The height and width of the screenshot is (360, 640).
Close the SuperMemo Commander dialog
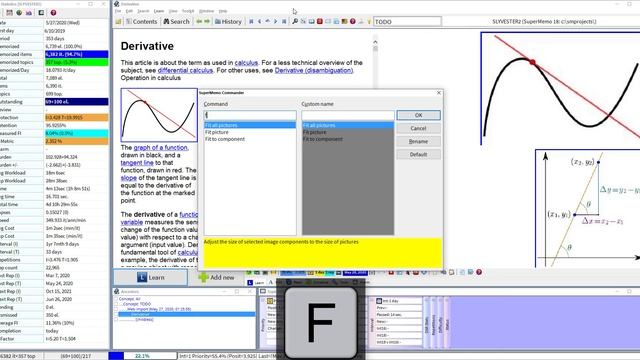(439, 93)
